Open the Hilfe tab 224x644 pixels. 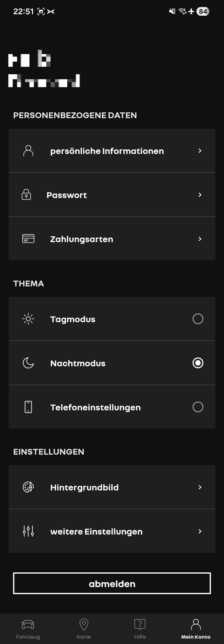click(140, 628)
